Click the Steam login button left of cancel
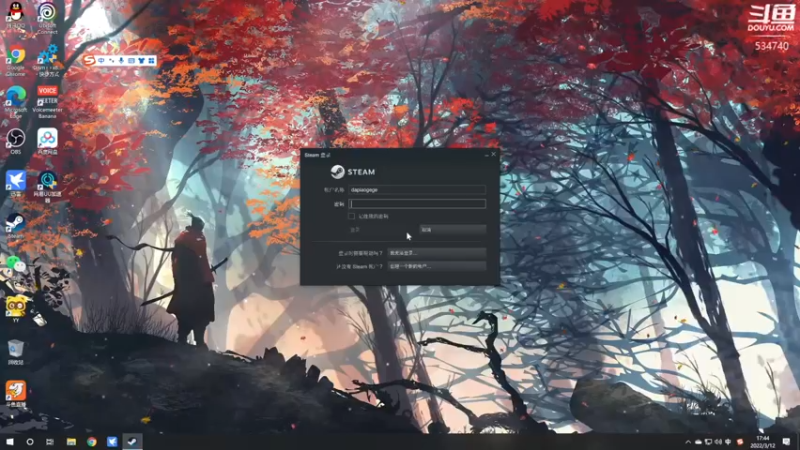800x450 pixels. 383,230
